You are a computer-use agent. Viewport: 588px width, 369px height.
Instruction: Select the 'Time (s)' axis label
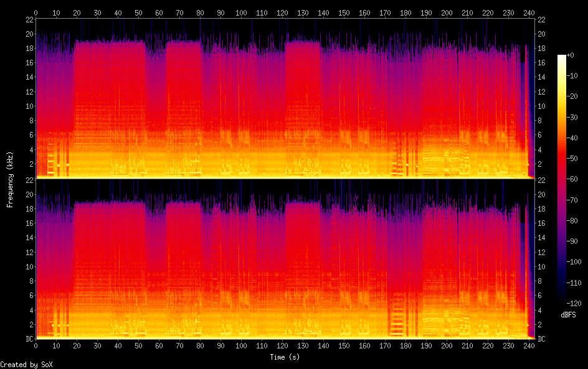[285, 357]
